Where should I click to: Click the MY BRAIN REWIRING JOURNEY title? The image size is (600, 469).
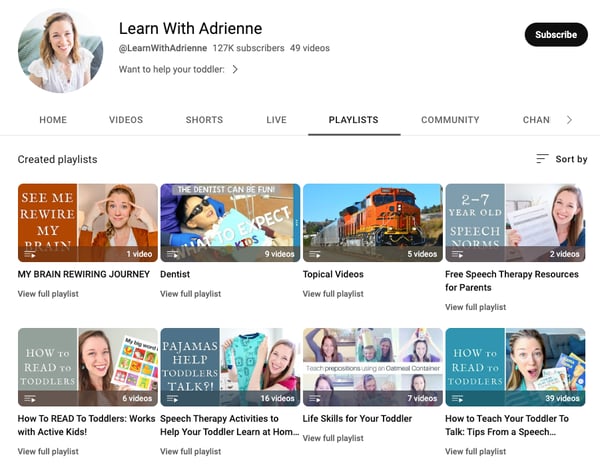point(83,274)
